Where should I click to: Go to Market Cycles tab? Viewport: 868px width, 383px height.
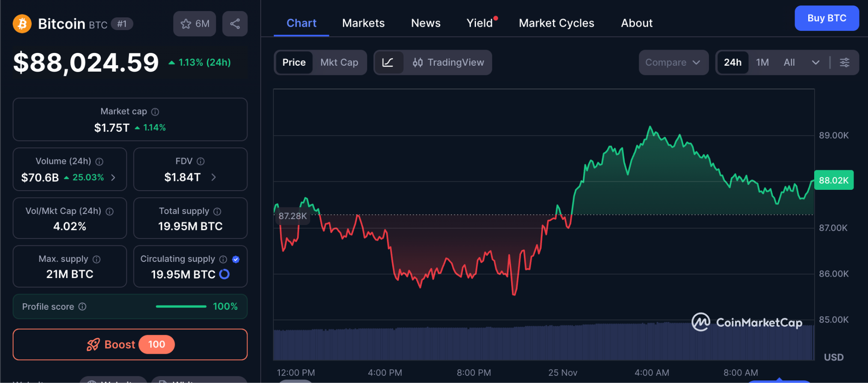pos(556,23)
